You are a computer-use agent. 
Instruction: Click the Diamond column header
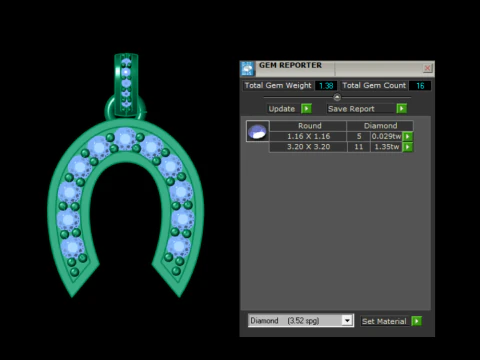click(x=380, y=126)
